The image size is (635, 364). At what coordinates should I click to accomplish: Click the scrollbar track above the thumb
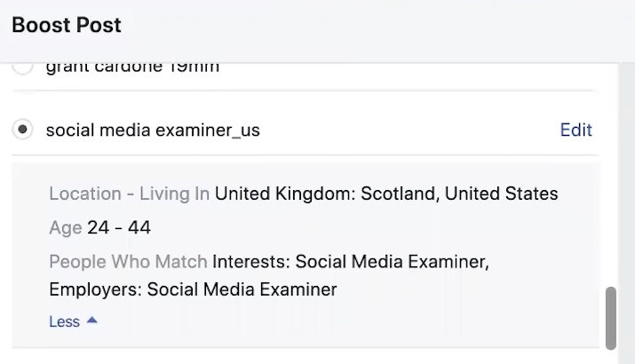click(611, 178)
